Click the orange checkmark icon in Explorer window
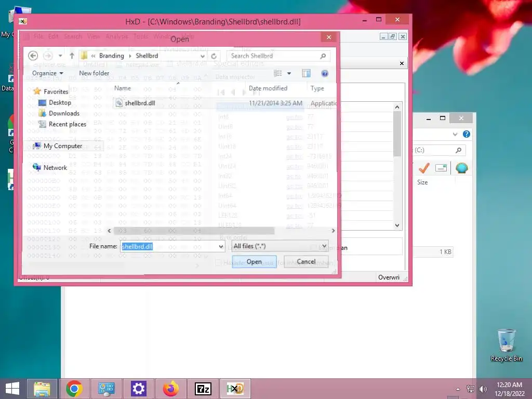Screen dimensions: 532x399 424,168
